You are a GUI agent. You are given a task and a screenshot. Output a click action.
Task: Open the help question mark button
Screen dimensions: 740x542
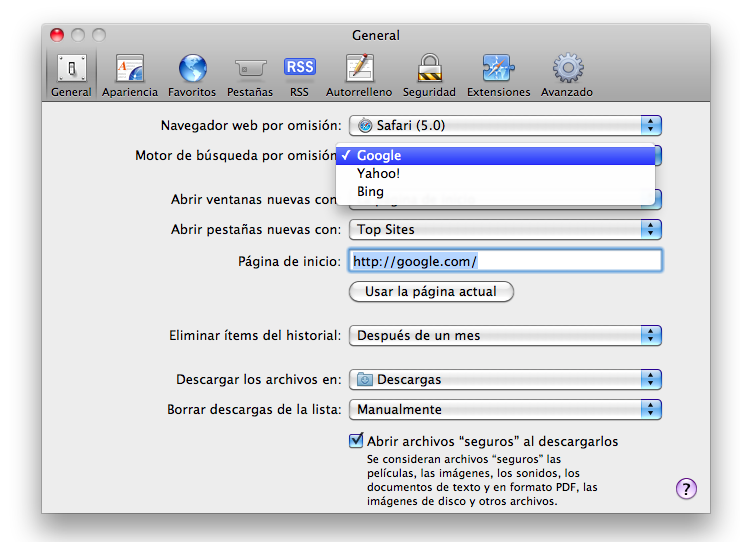[x=686, y=489]
